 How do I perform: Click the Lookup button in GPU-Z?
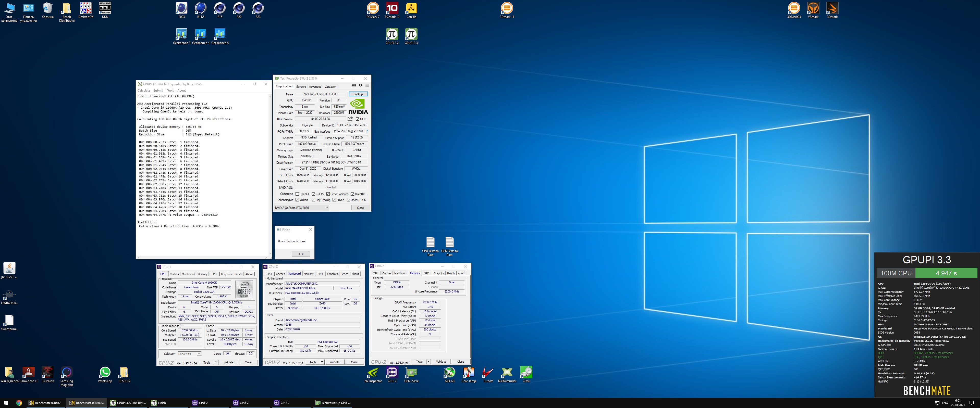tap(358, 94)
